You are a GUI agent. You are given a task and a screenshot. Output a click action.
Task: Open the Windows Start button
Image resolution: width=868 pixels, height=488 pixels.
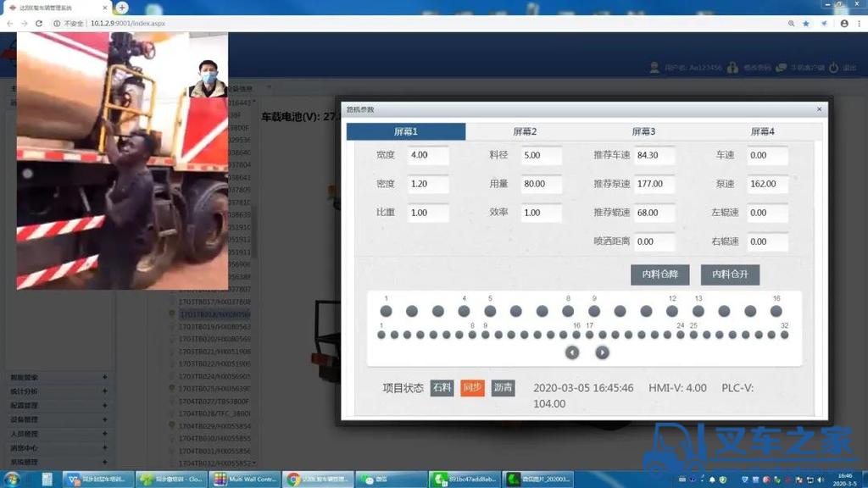point(12,480)
